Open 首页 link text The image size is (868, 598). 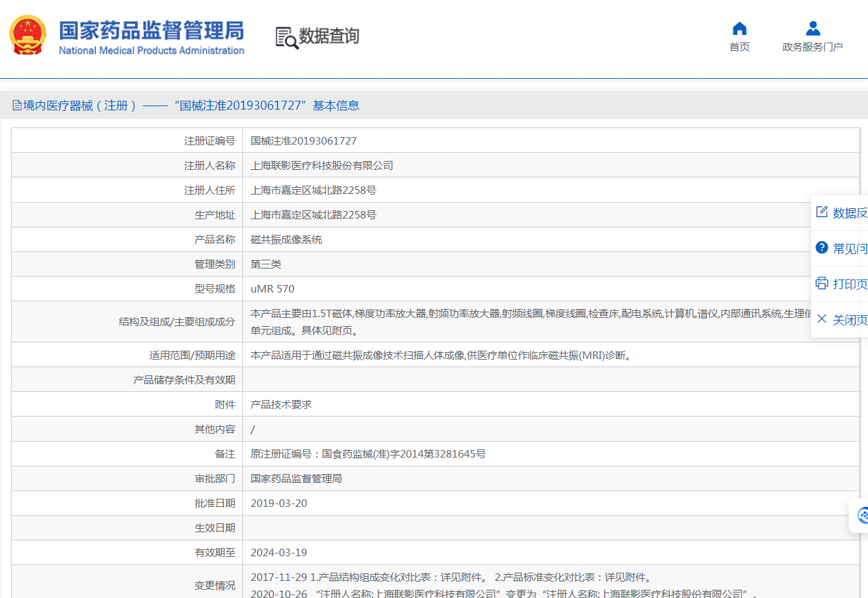point(739,47)
